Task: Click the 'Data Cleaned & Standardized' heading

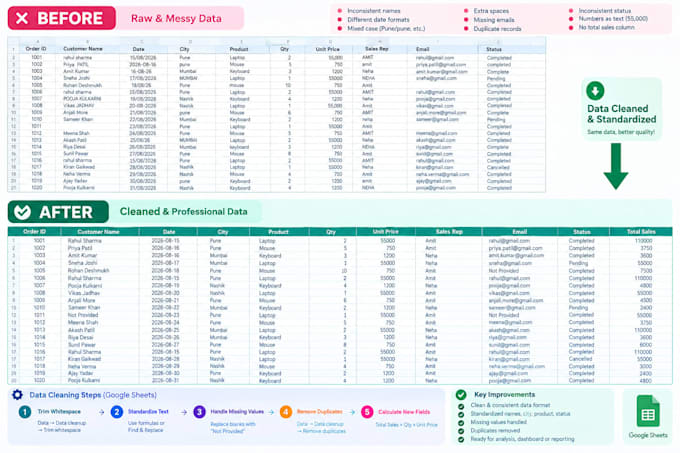Action: click(x=621, y=114)
